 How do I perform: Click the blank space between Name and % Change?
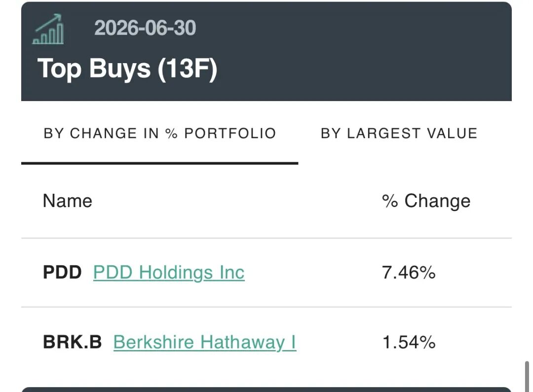click(x=237, y=201)
